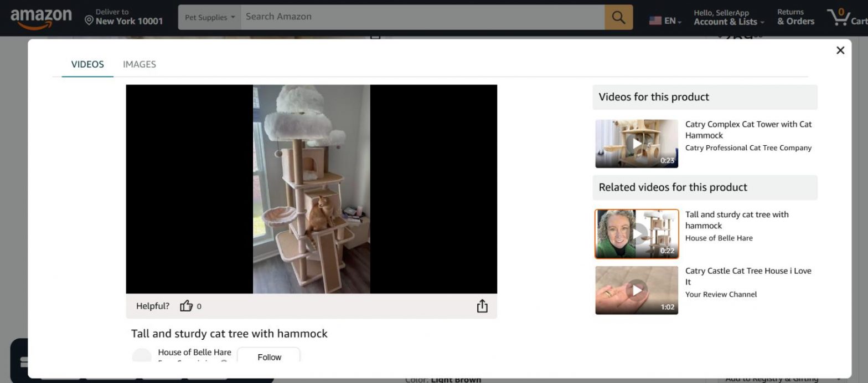This screenshot has height=383, width=868.
Task: Click the video title below the player
Action: [x=229, y=334]
